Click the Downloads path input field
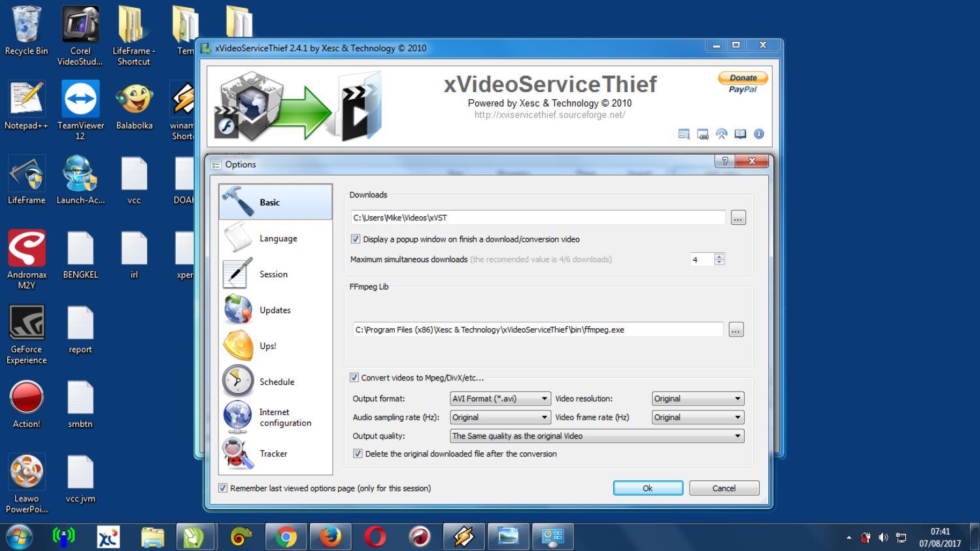 coord(538,218)
